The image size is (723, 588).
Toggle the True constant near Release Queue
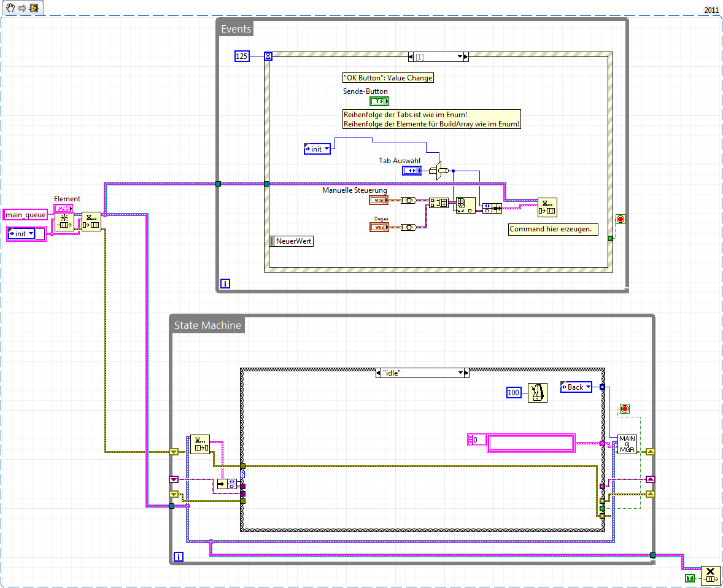coord(690,578)
